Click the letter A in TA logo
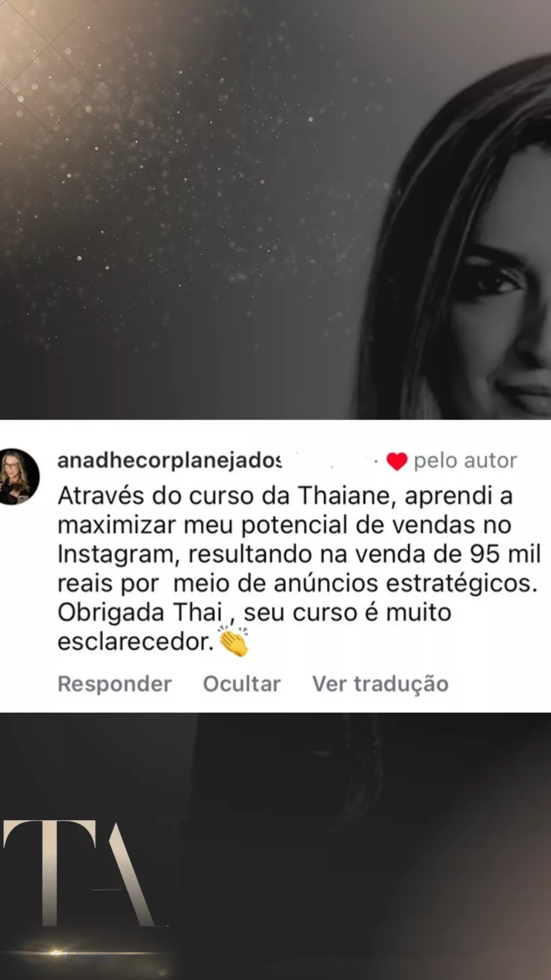Screen dimensions: 551x980 pos(125,874)
